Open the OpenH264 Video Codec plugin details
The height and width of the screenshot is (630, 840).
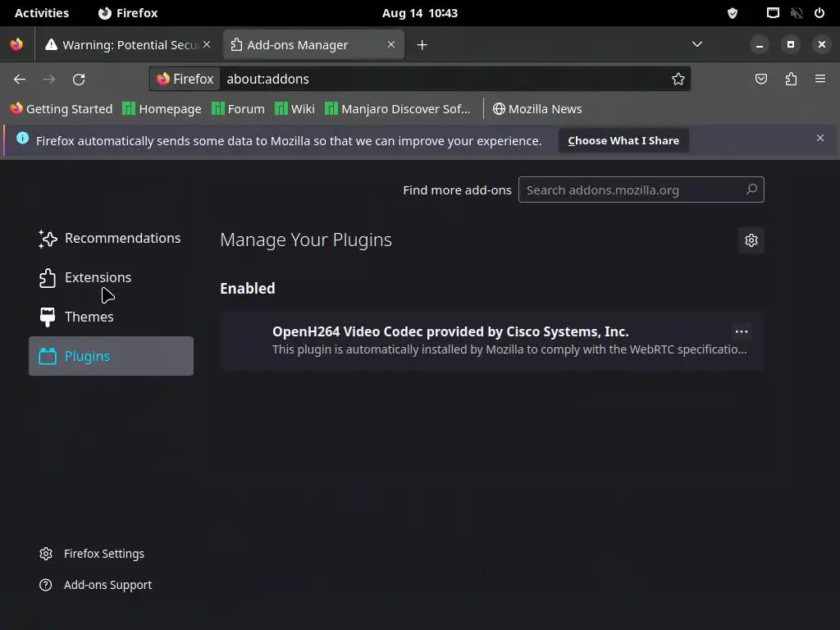492,340
